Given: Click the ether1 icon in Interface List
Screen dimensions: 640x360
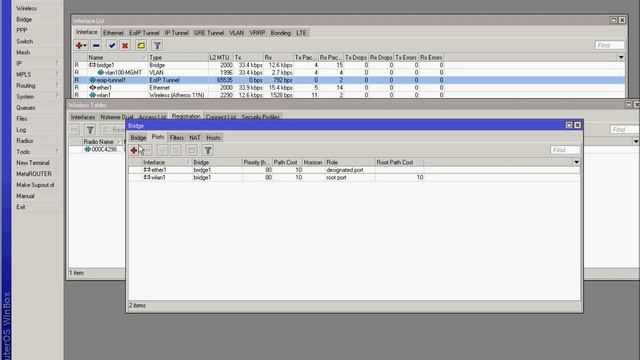Looking at the screenshot, I should [92, 87].
